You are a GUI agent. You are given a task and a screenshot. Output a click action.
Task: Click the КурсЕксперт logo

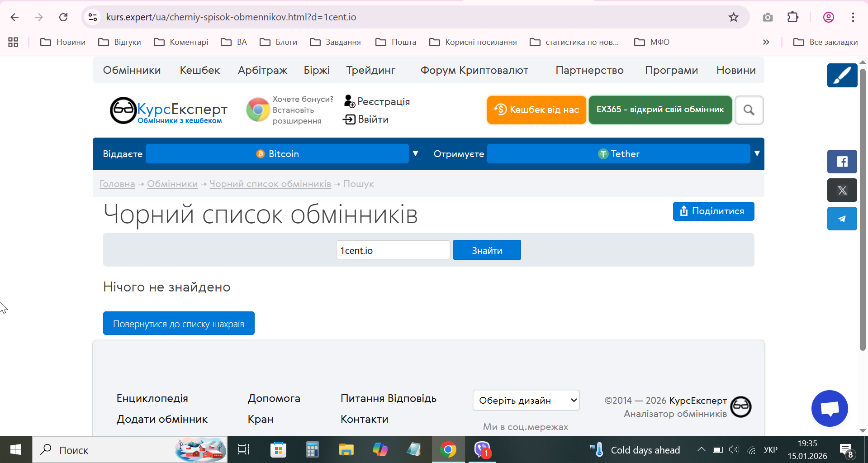pos(168,110)
